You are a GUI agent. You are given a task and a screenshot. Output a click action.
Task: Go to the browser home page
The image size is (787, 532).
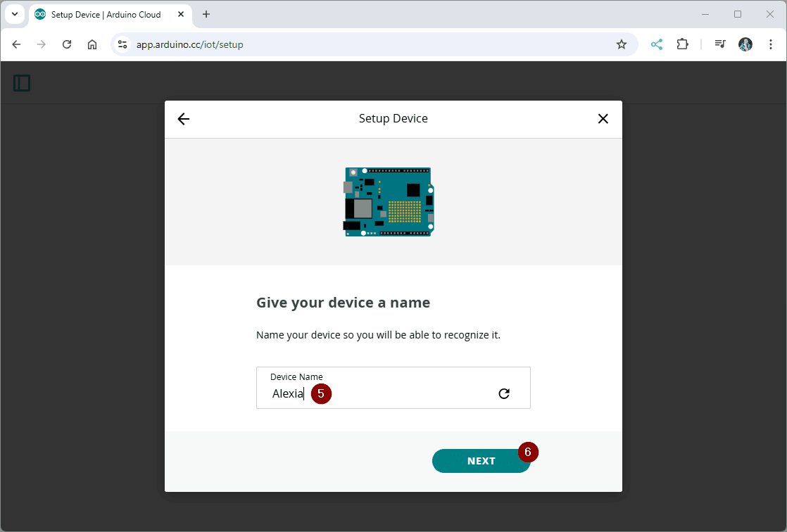pos(92,44)
